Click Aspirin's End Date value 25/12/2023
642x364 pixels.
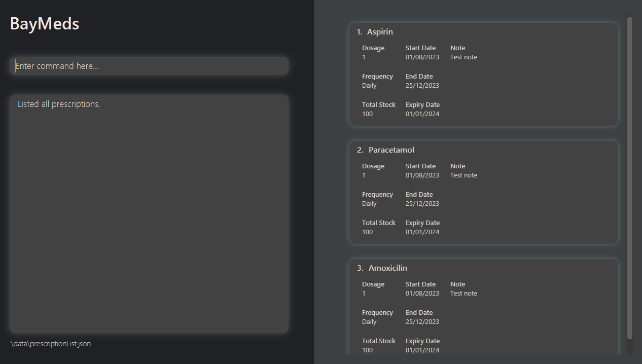click(422, 86)
